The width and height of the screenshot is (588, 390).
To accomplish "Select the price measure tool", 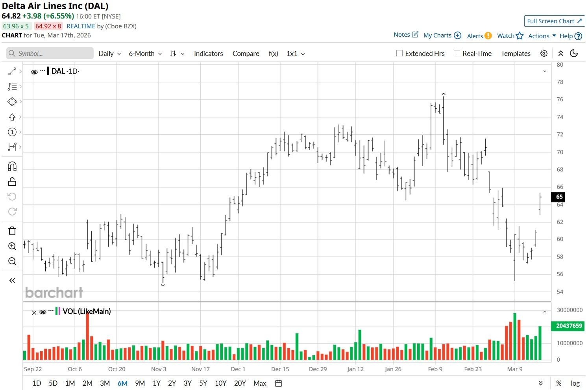I will (x=12, y=147).
